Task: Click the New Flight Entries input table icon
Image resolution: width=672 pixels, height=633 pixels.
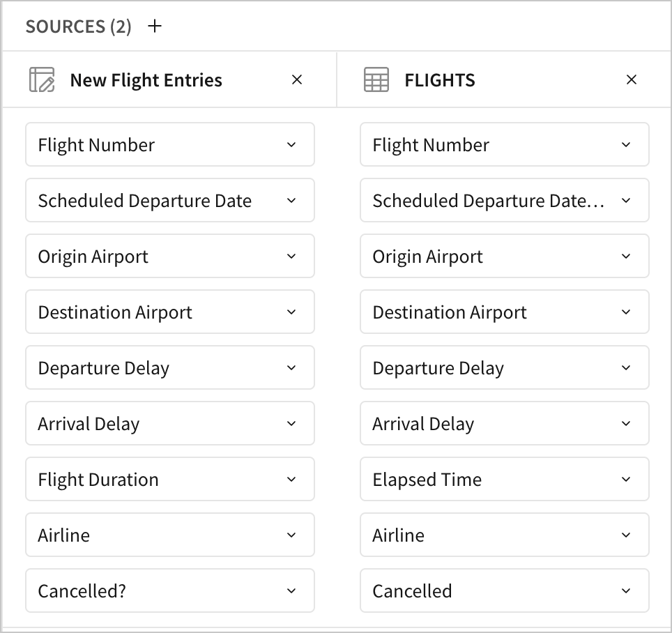Action: pyautogui.click(x=42, y=80)
